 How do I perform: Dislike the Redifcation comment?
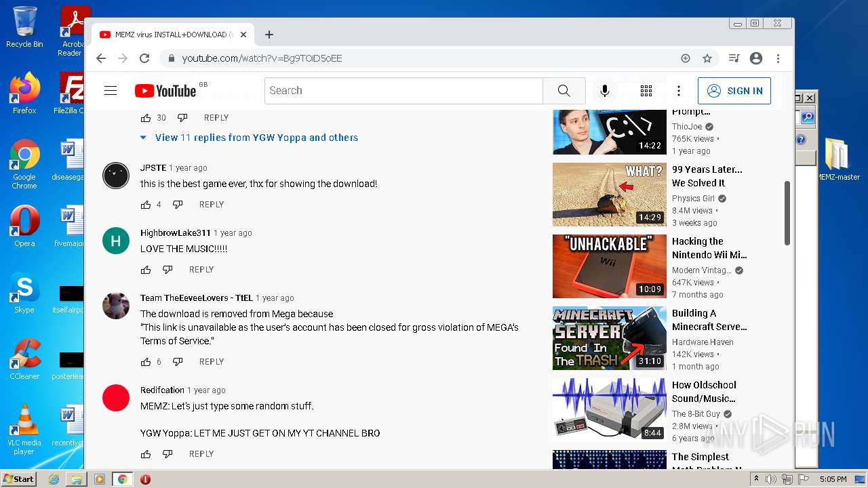click(167, 454)
